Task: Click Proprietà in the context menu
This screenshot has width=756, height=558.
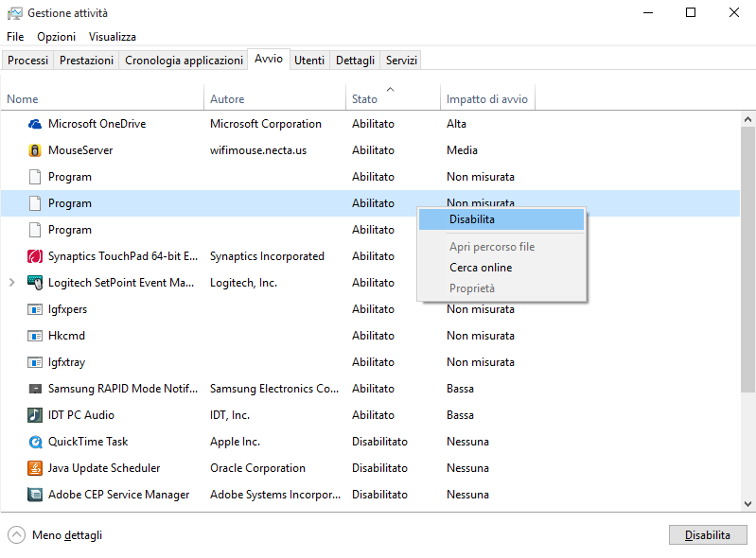Action: pyautogui.click(x=501, y=288)
